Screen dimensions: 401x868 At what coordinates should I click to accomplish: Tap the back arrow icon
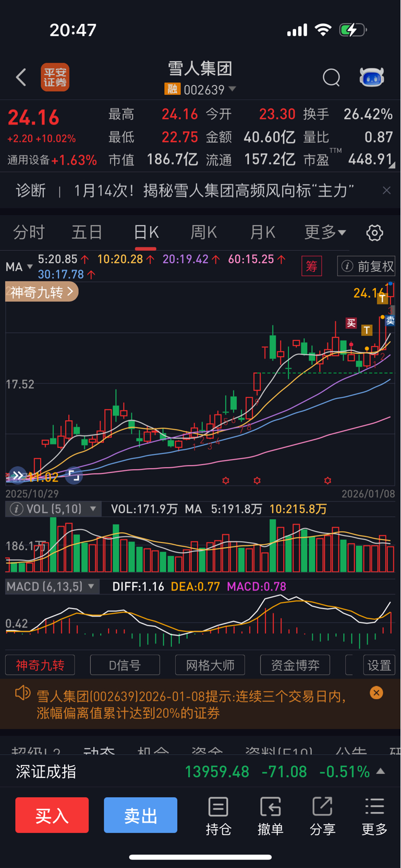(21, 77)
